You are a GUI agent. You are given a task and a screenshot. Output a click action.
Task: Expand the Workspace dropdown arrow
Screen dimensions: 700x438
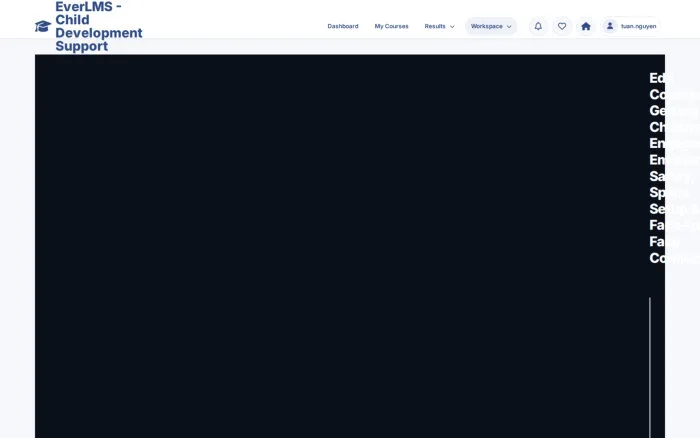[x=509, y=27]
